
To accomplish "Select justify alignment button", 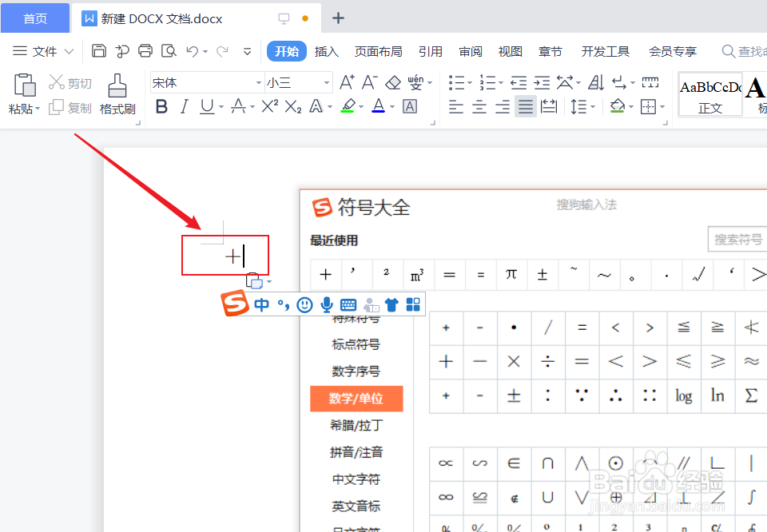I will click(x=526, y=106).
